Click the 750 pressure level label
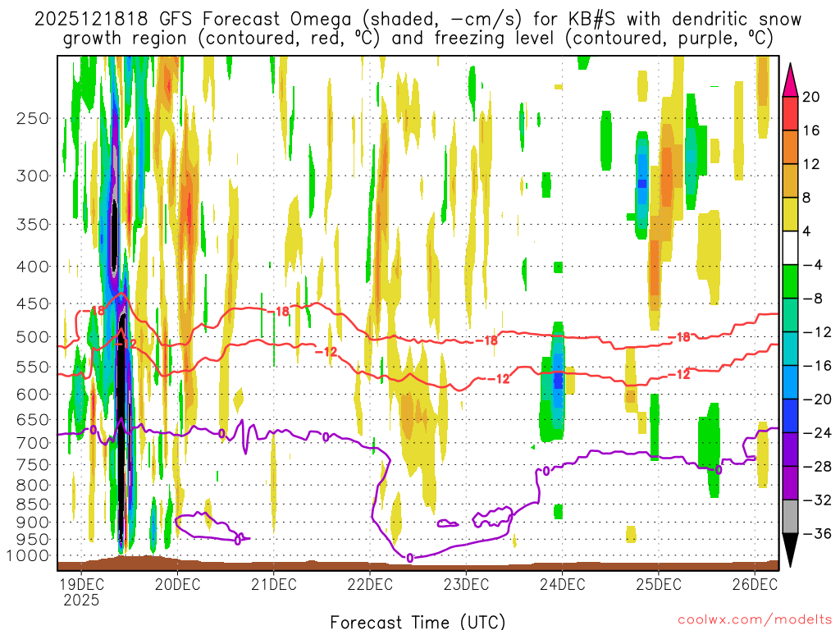Image resolution: width=840 pixels, height=630 pixels. point(33,465)
